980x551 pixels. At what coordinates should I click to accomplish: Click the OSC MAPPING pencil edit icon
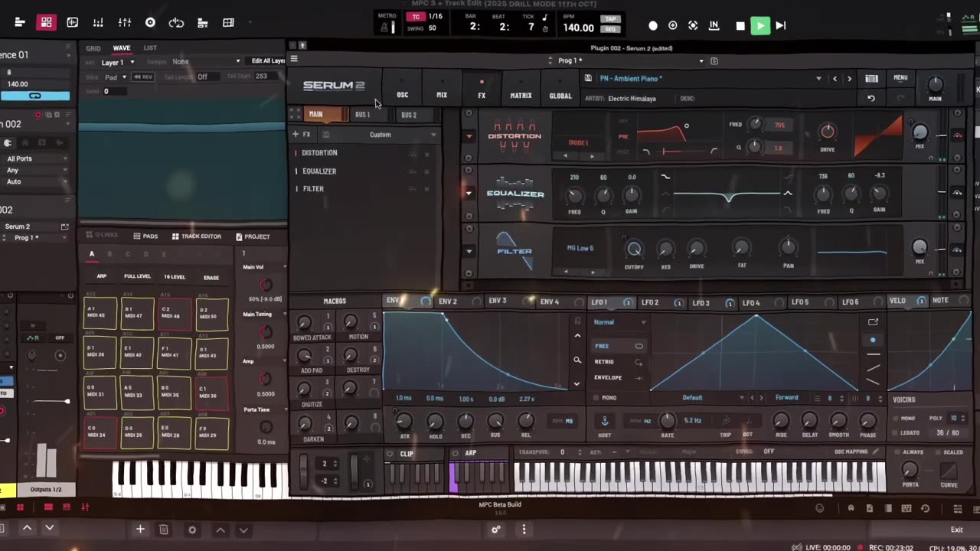click(876, 452)
